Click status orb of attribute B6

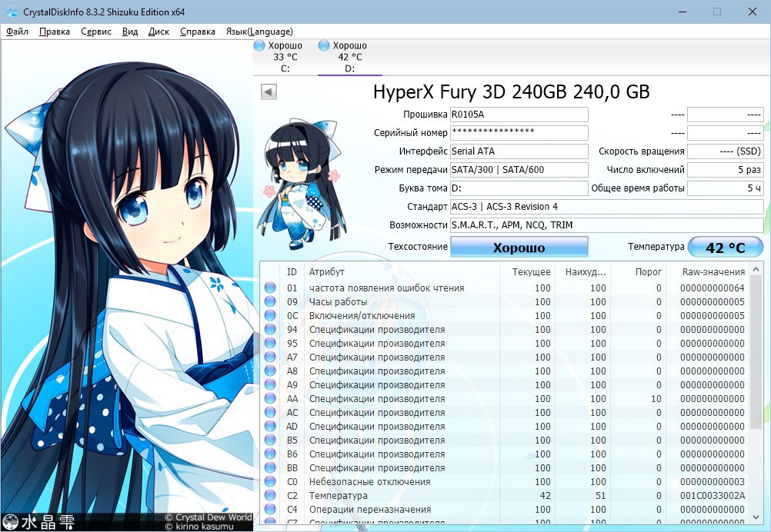[270, 454]
